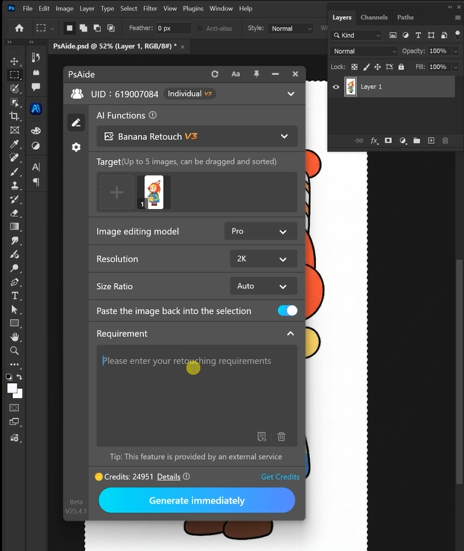Screen dimensions: 464x551
Task: Select the Frame tool
Action: [14, 130]
